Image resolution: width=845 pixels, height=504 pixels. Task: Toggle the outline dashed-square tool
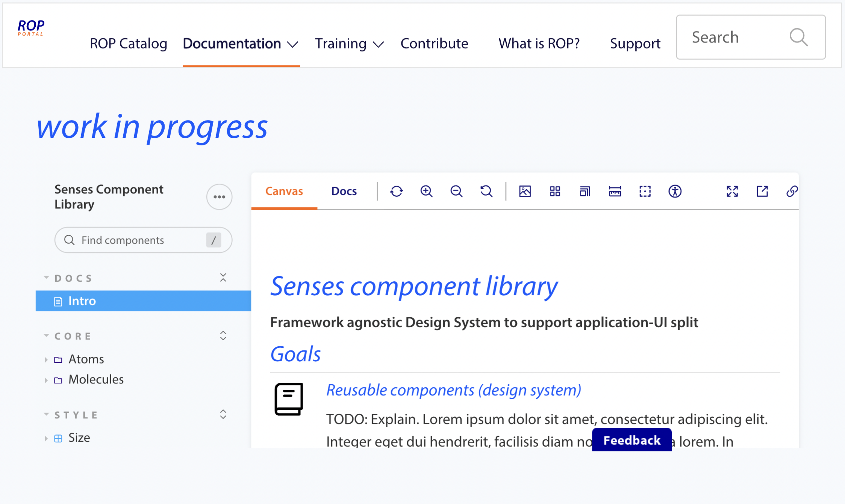coord(645,192)
